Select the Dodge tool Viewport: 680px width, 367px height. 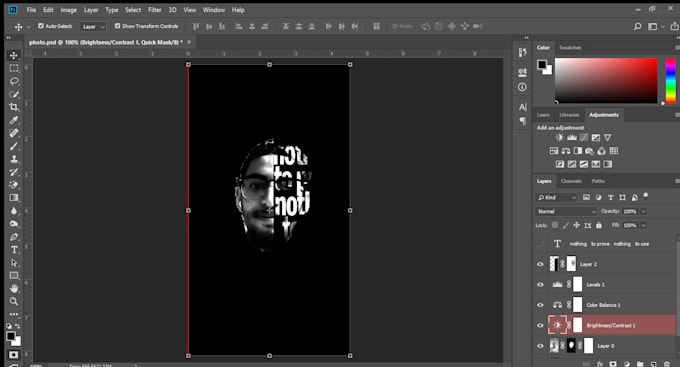(x=14, y=224)
